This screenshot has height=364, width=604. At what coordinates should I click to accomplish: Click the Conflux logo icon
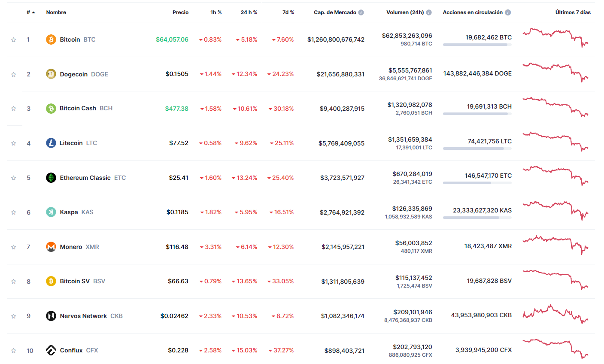51,350
